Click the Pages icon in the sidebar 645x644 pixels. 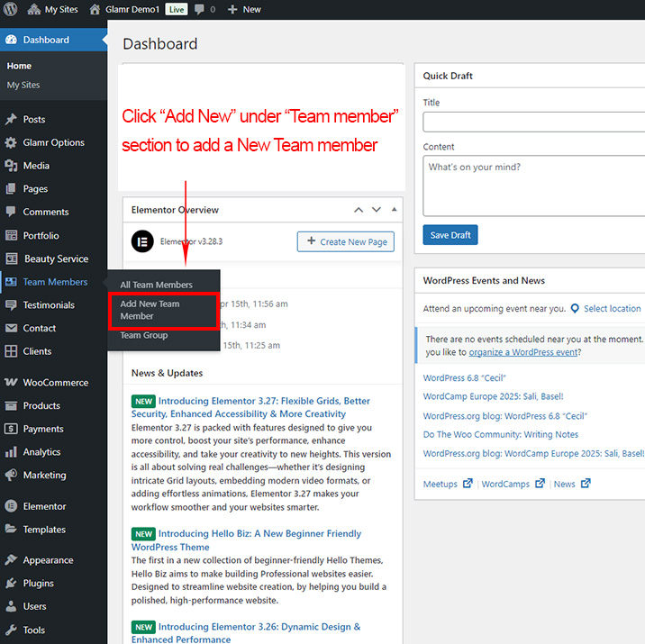click(11, 189)
